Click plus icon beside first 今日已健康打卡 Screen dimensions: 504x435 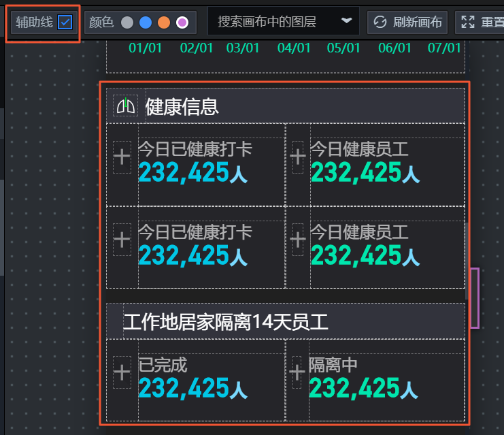(122, 157)
